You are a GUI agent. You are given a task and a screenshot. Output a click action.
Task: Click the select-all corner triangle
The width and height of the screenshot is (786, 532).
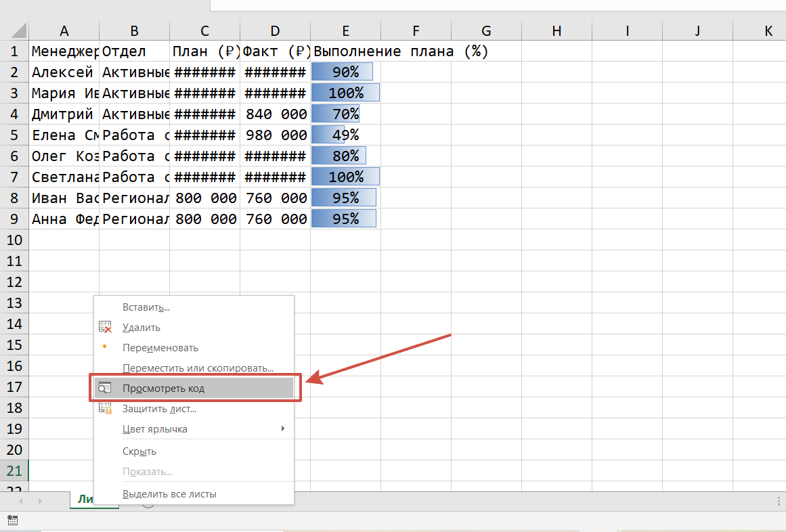18,30
